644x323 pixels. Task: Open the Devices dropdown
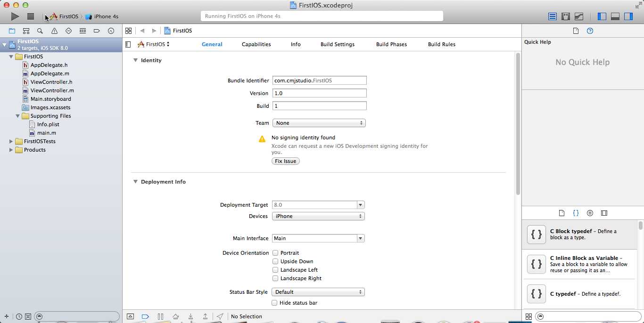tap(318, 216)
